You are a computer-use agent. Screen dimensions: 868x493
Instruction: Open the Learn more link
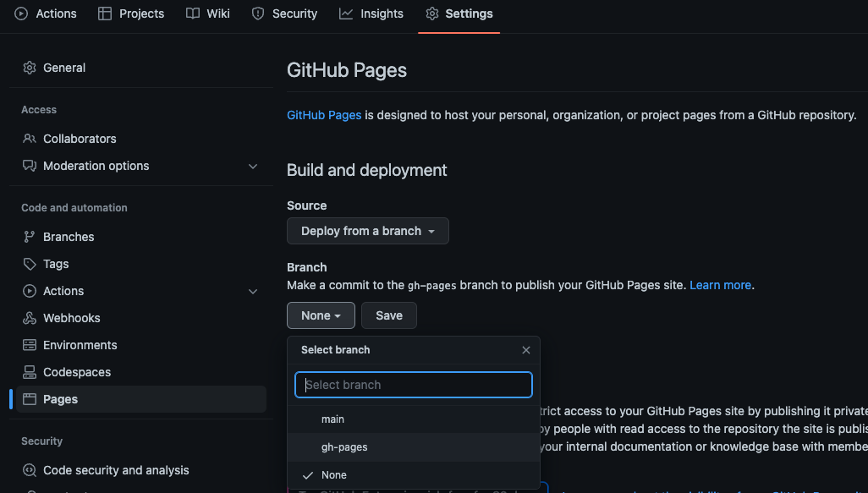pos(720,285)
